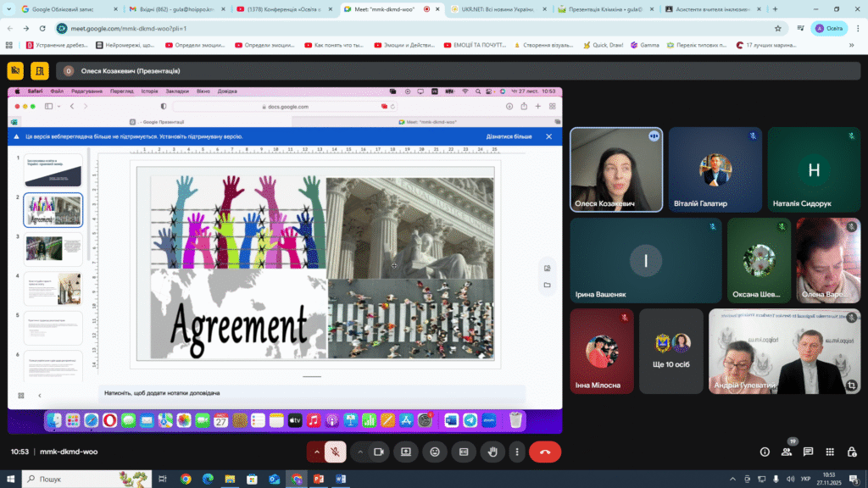
Task: Toggle the muted microphone button
Action: [335, 452]
